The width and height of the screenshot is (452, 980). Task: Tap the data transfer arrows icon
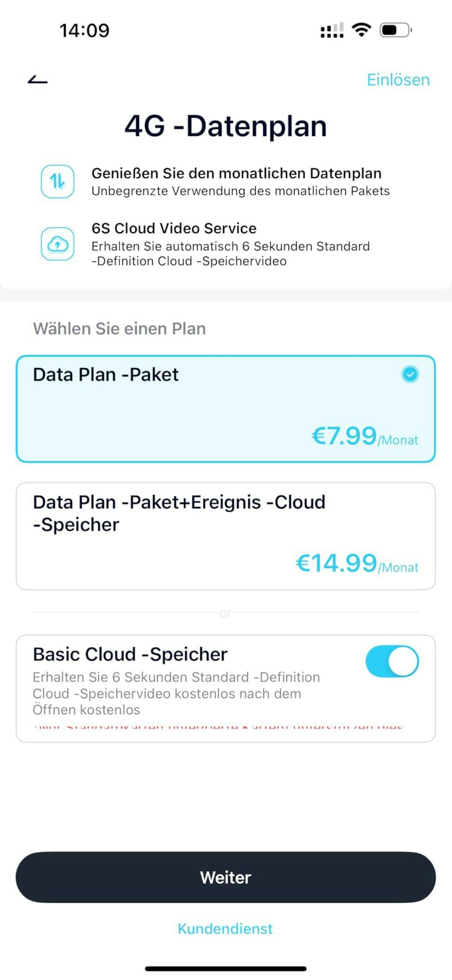point(57,181)
